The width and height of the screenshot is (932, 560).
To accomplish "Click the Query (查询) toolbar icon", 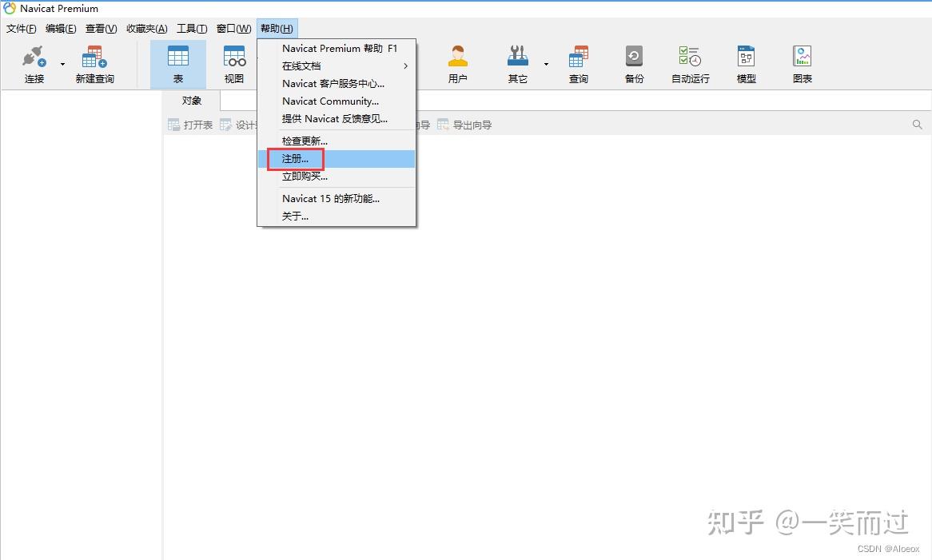I will click(x=579, y=57).
